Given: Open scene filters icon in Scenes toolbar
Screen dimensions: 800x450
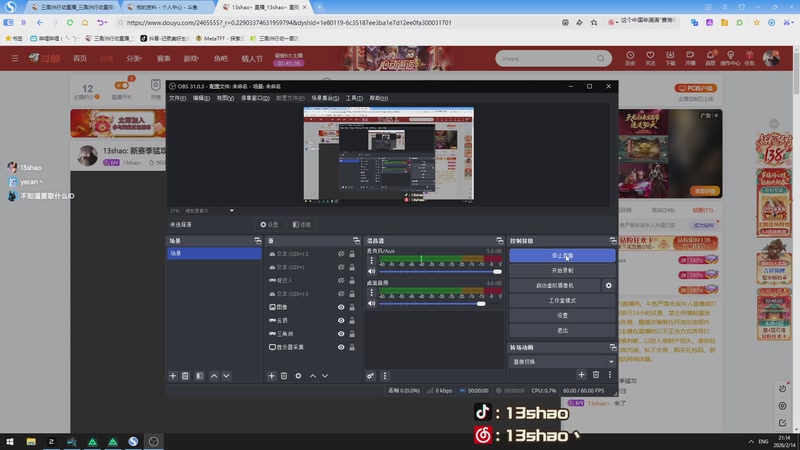Looking at the screenshot, I should 199,376.
